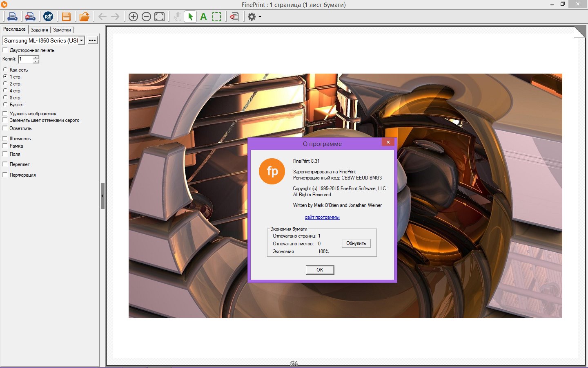The image size is (588, 368).
Task: Open the Samsung ML-1860 printer dropdown
Action: 81,40
